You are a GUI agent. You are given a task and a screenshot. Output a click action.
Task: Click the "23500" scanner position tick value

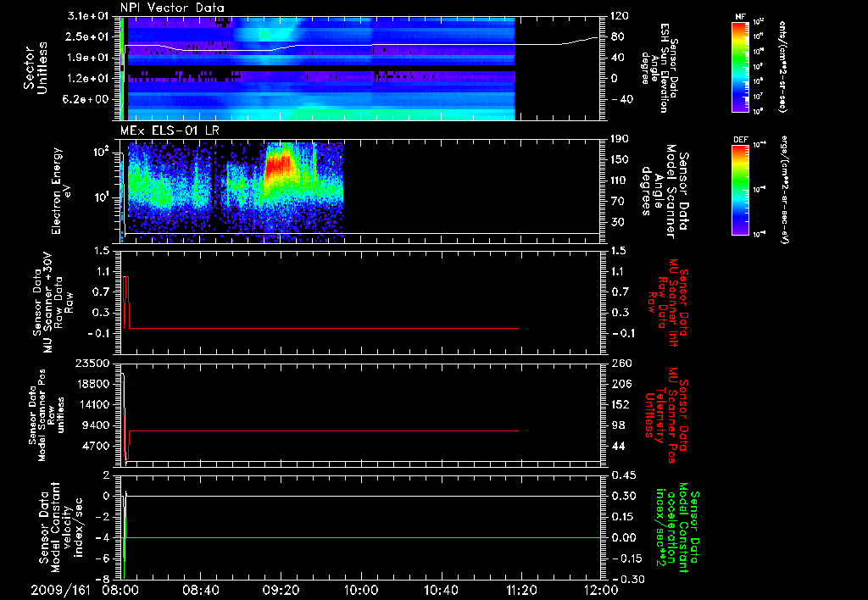(x=92, y=364)
